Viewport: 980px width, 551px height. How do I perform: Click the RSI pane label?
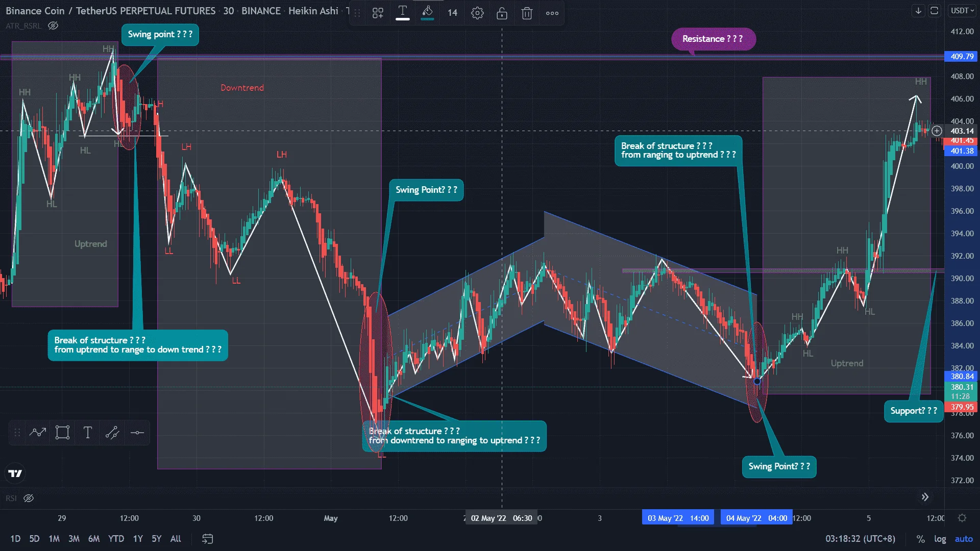[11, 498]
